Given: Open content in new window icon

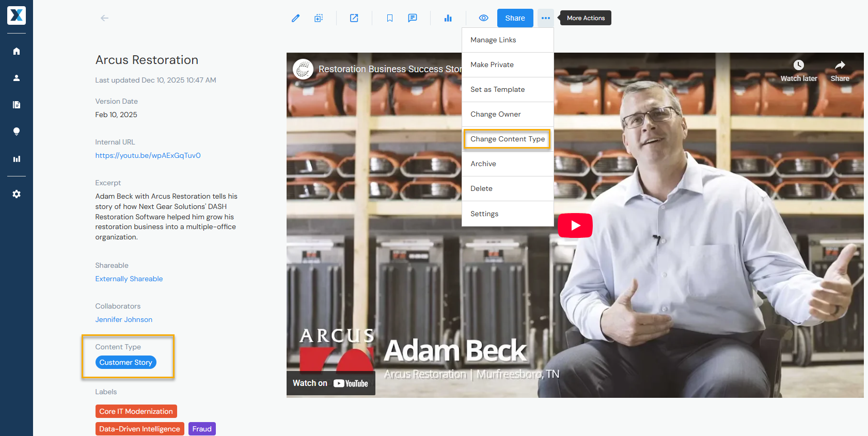Looking at the screenshot, I should click(354, 18).
